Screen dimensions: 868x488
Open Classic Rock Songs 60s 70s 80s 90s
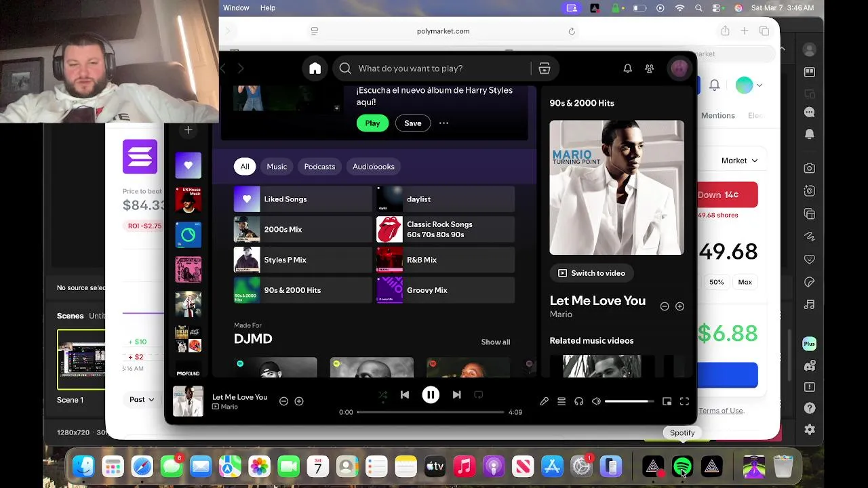[446, 230]
